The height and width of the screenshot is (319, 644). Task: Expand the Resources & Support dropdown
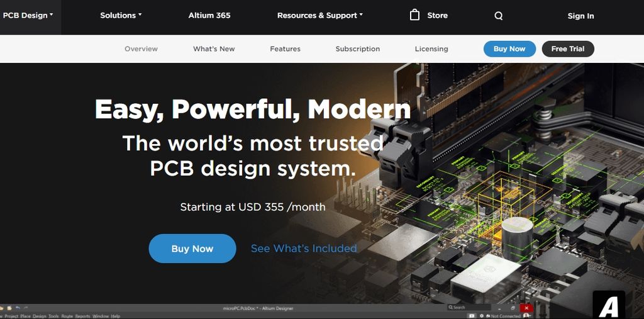320,15
